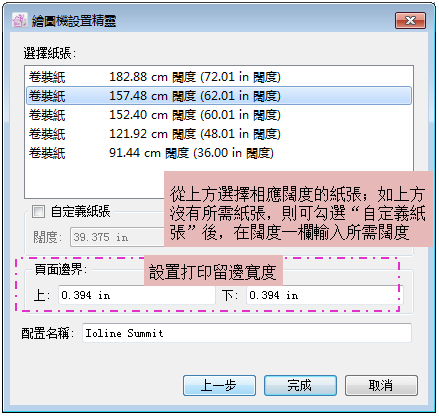Cancel the wizard with 取消
Viewport: 439px width, 416px height.
[x=381, y=385]
